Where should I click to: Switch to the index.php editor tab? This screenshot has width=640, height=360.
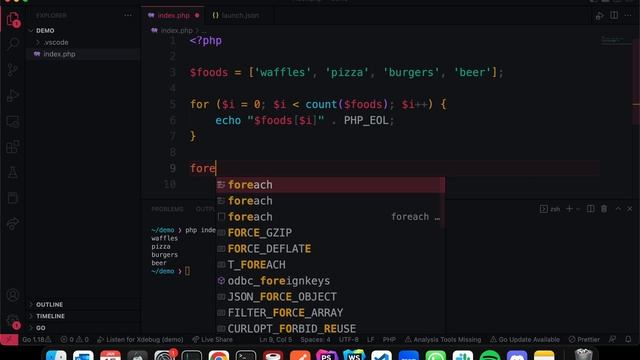173,16
